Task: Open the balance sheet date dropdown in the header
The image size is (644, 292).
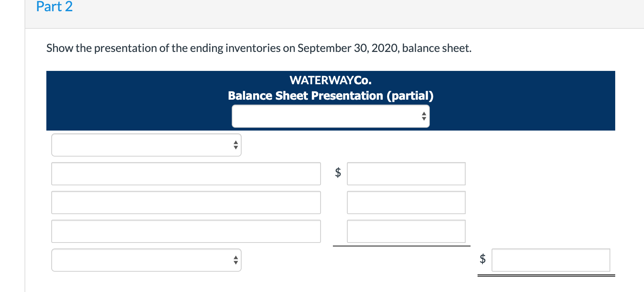Action: 330,116
